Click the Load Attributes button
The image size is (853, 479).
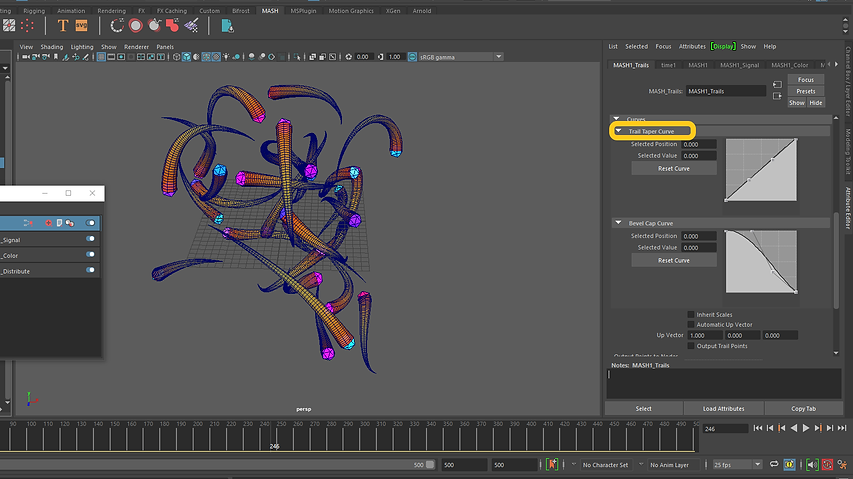(724, 408)
